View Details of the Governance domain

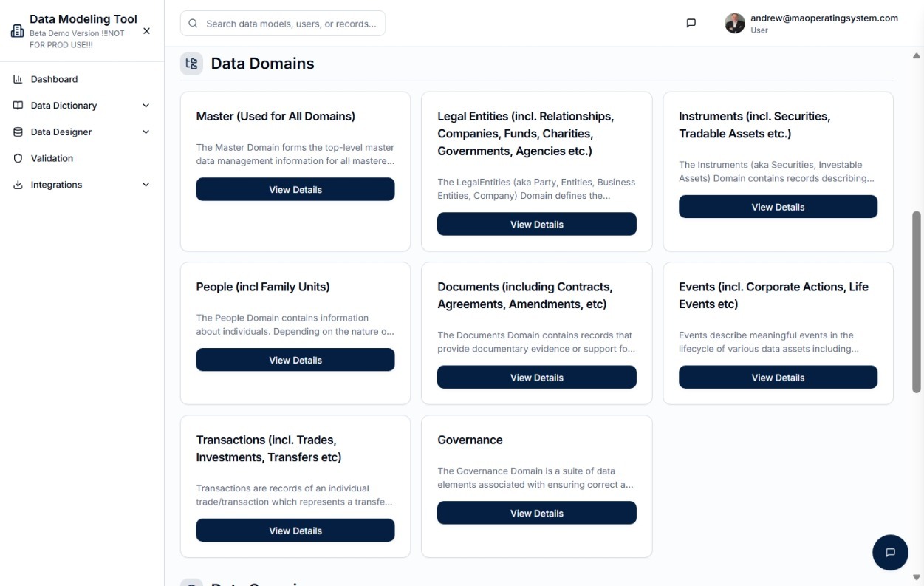coord(536,512)
